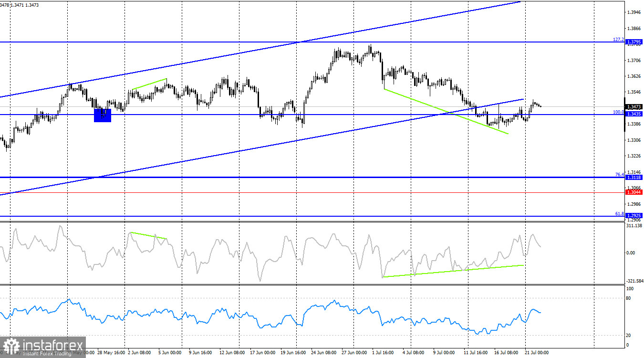
Task: Click the 1.3435 blue price label
Action: [x=634, y=114]
